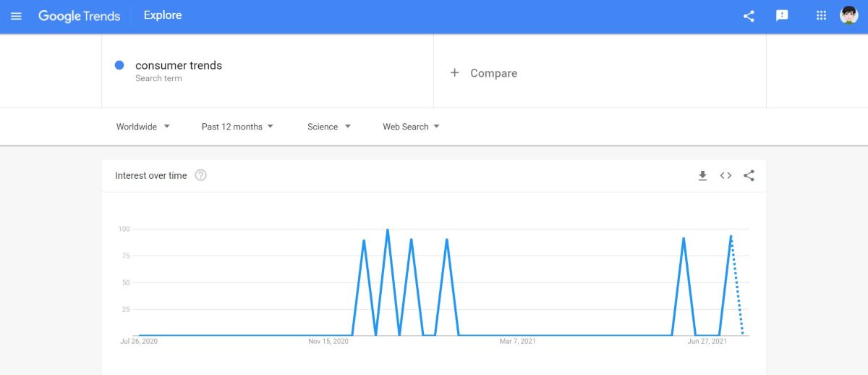Screen dimensions: 868x375
Task: Open the Google apps grid
Action: tap(821, 16)
